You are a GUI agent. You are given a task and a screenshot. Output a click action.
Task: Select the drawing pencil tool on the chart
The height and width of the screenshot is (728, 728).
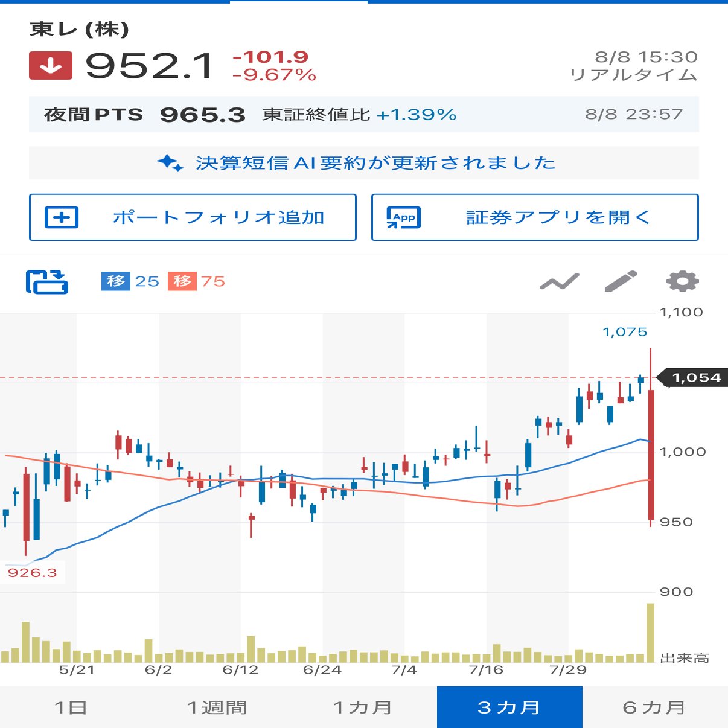621,281
